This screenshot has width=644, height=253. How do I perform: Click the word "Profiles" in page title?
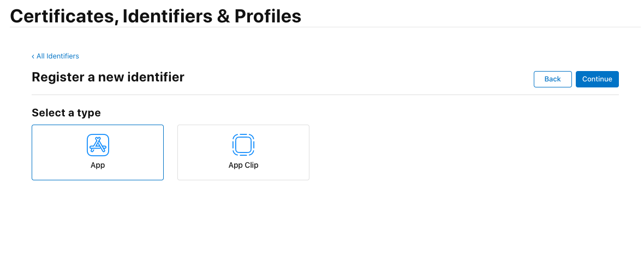pyautogui.click(x=268, y=16)
